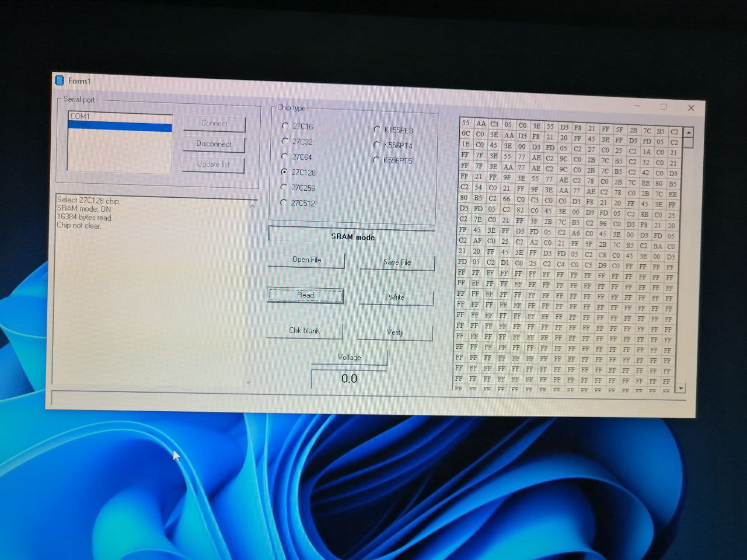Select COM1 in the serial port list
Screen dimensions: 747x560
click(120, 116)
